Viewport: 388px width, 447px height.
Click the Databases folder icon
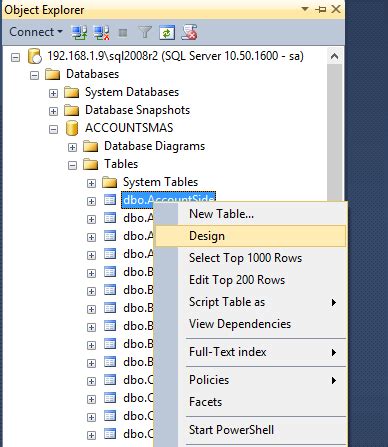point(53,74)
